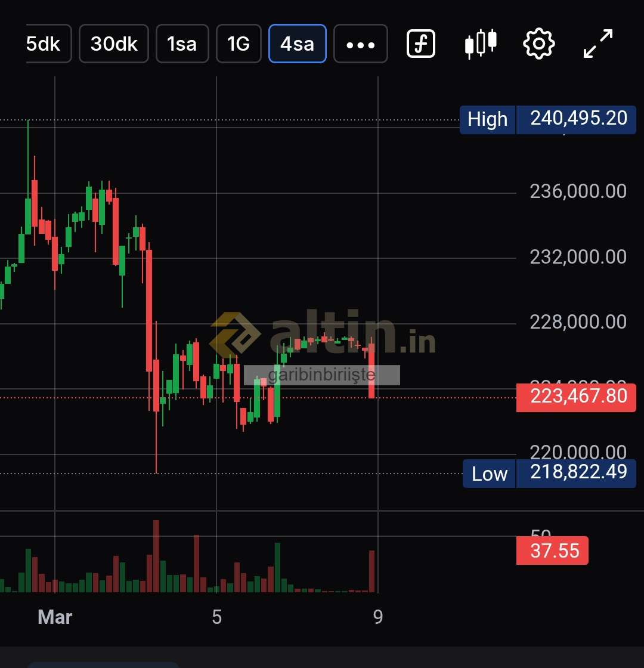644x668 pixels.
Task: Click the altin.in watermark logo
Action: [x=323, y=335]
